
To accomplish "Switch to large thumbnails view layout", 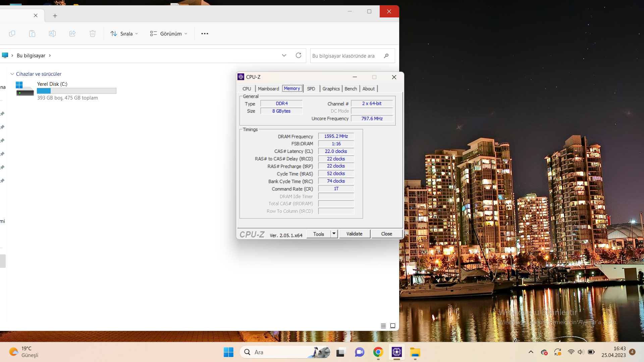I will point(393,326).
